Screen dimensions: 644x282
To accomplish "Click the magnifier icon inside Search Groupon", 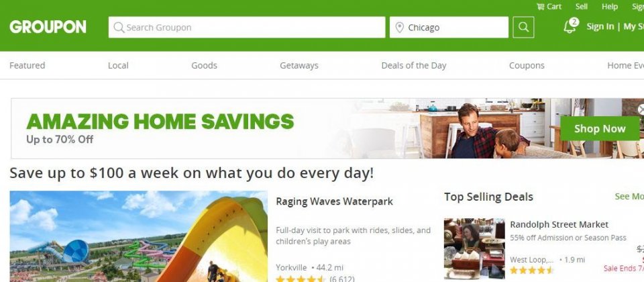I will tap(119, 28).
